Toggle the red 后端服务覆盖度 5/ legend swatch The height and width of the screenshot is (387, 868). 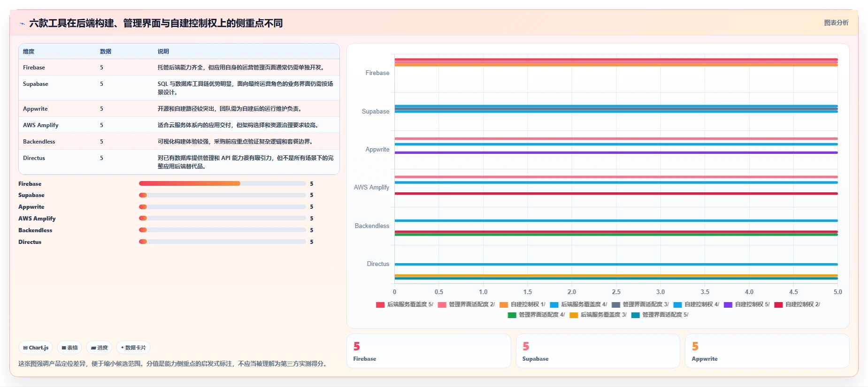click(380, 305)
